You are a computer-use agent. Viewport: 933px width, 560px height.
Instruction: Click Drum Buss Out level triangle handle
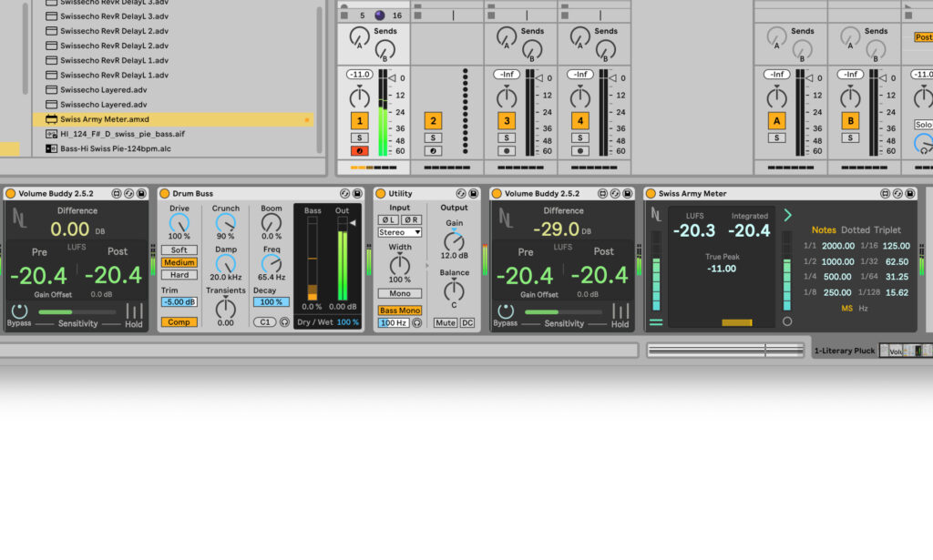[353, 223]
